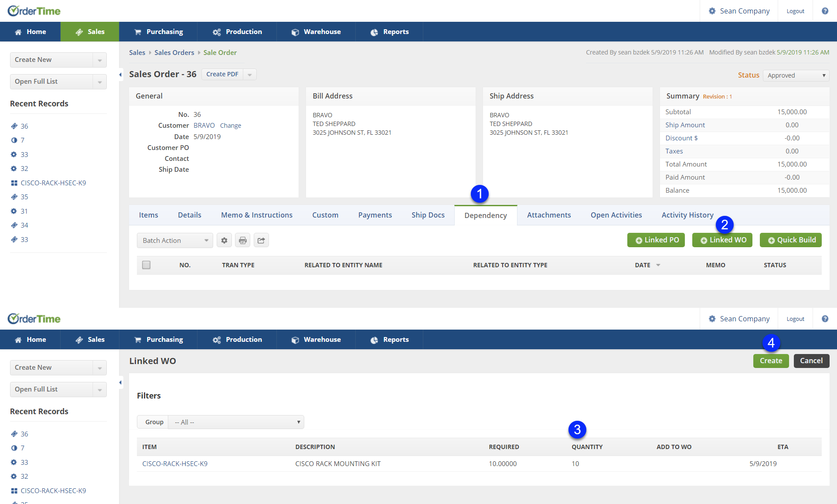The width and height of the screenshot is (837, 504).
Task: Toggle the select-all checkbox in the Dependency table
Action: (146, 265)
